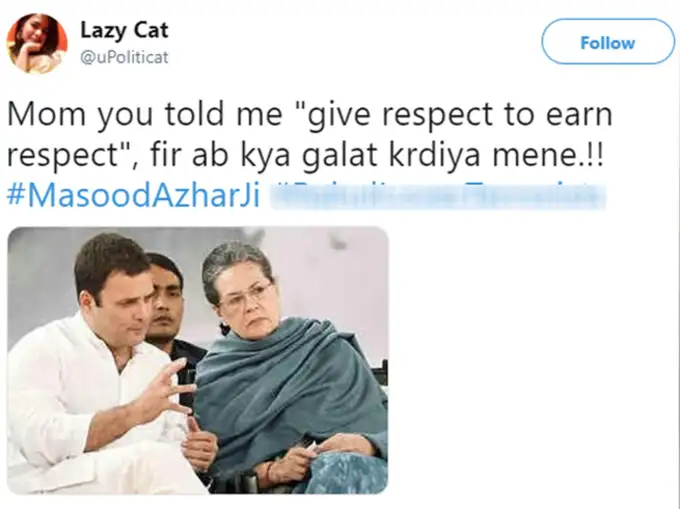Visit the @uPoliticat handle
The width and height of the screenshot is (680, 509).
point(124,57)
